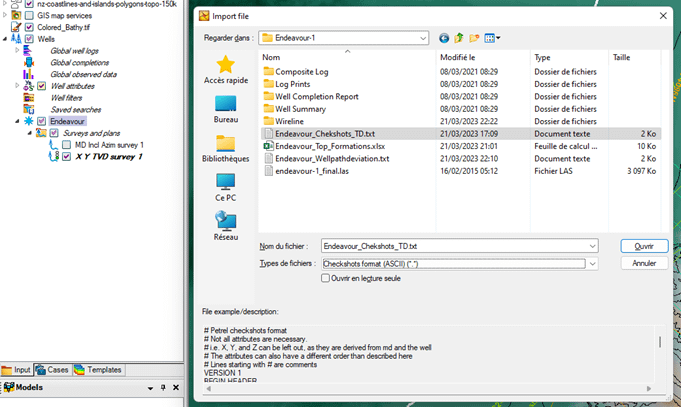Select the Endeavour_Wellpathdeviation.txt file
The width and height of the screenshot is (681, 407).
(332, 158)
